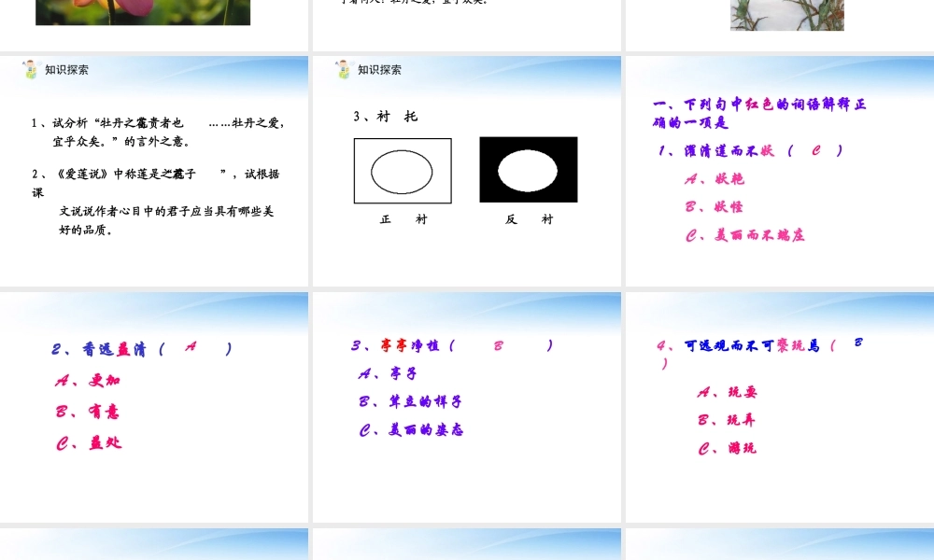Click the white oval inside the 正衬 box
Screen dimensions: 934x560
402,172
